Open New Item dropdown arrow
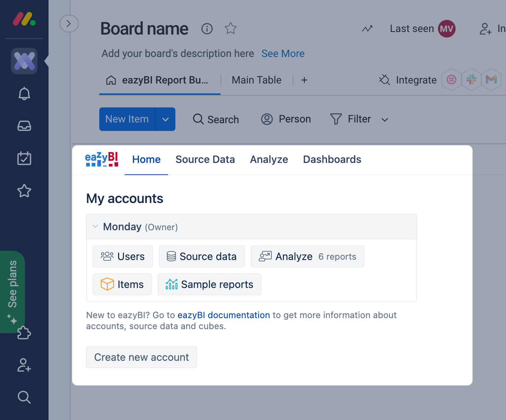The width and height of the screenshot is (506, 420). click(165, 119)
